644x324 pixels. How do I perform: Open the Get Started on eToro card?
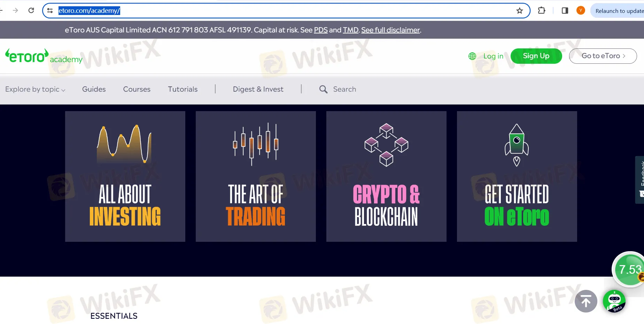517,176
